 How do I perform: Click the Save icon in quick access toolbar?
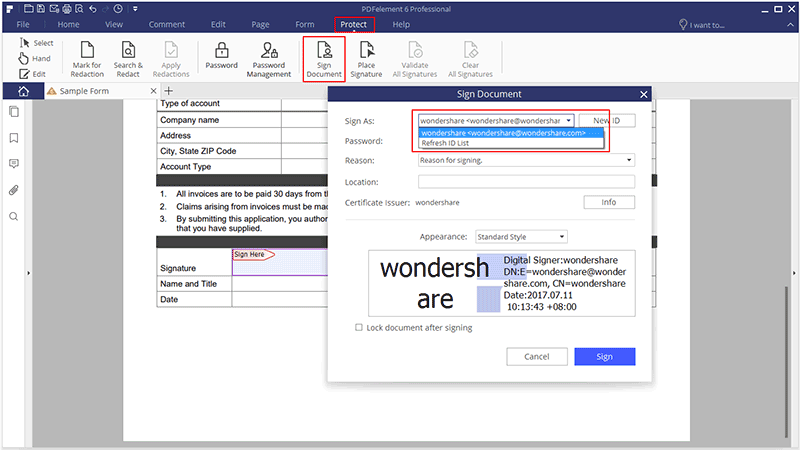click(41, 9)
